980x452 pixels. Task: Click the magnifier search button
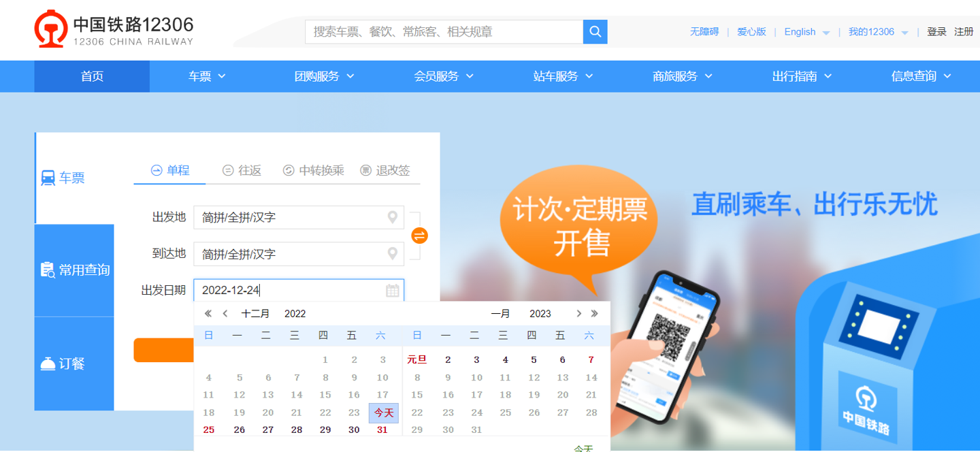click(x=595, y=32)
